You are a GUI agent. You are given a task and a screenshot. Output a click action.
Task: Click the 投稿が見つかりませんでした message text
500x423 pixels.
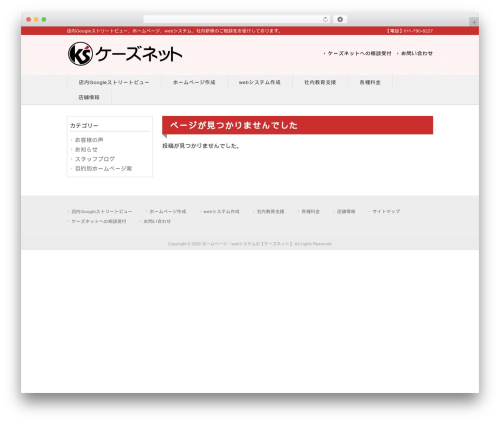point(201,146)
